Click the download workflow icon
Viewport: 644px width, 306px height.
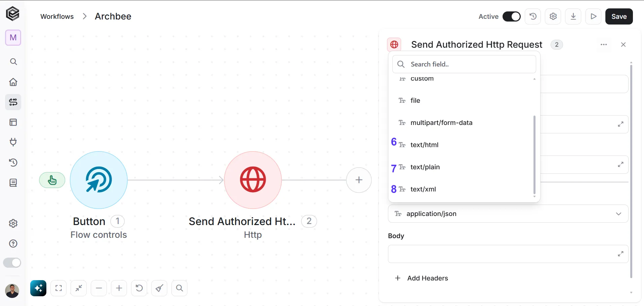click(x=573, y=16)
